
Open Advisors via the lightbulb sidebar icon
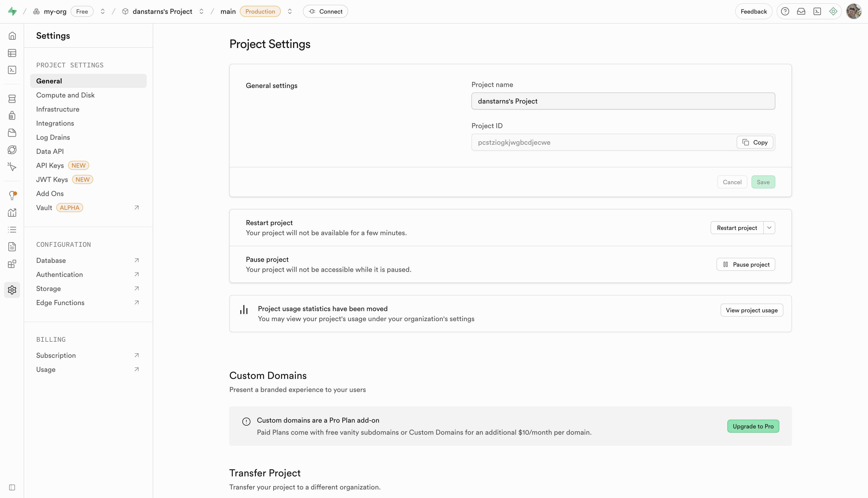point(12,195)
